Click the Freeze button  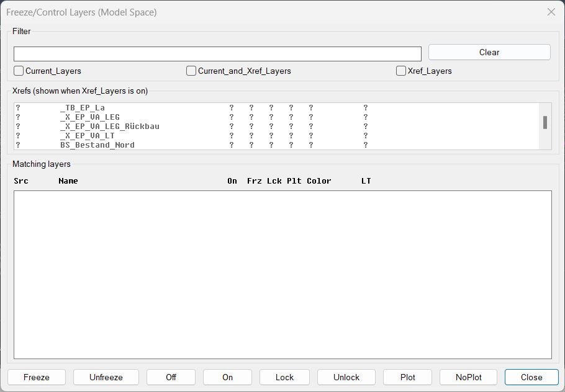37,377
